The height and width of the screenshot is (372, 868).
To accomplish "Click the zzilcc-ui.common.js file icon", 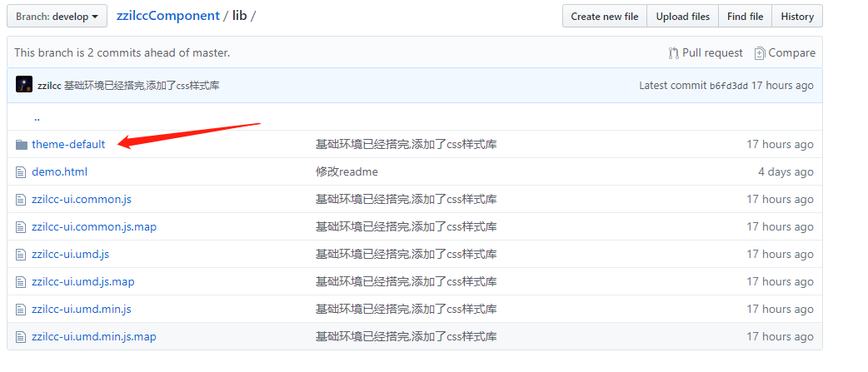I will click(x=22, y=200).
